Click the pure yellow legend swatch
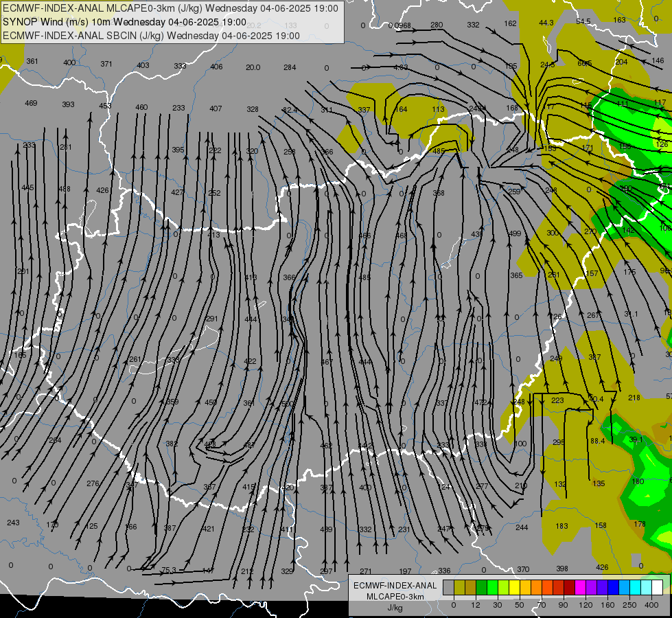 coord(514,587)
